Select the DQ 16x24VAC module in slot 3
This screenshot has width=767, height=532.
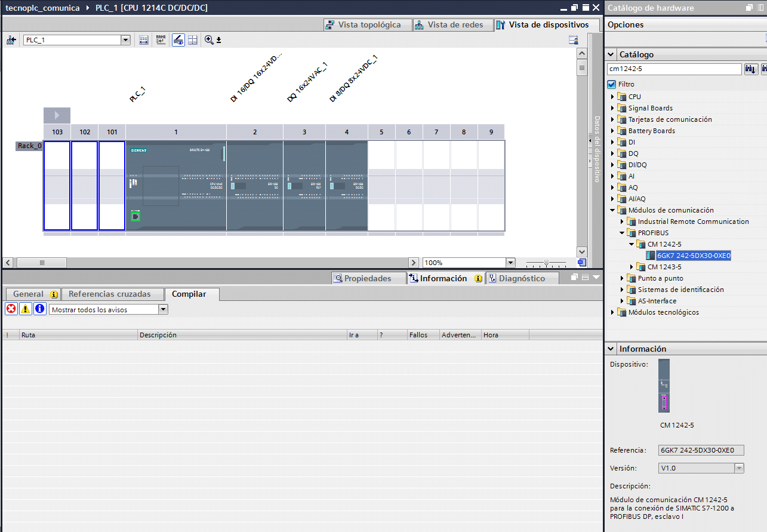click(304, 186)
